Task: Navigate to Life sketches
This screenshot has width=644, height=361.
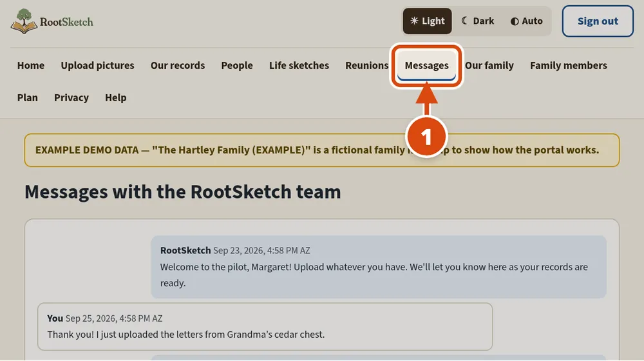Action: coord(299,65)
